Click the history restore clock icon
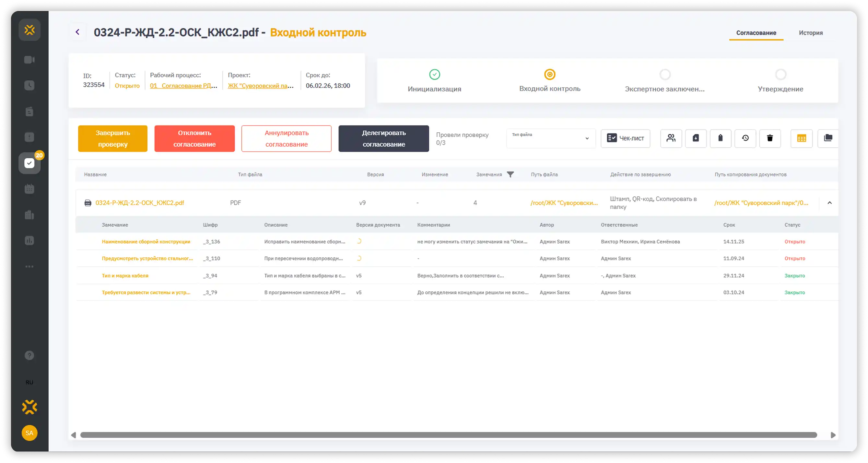This screenshot has width=868, height=463. [745, 138]
